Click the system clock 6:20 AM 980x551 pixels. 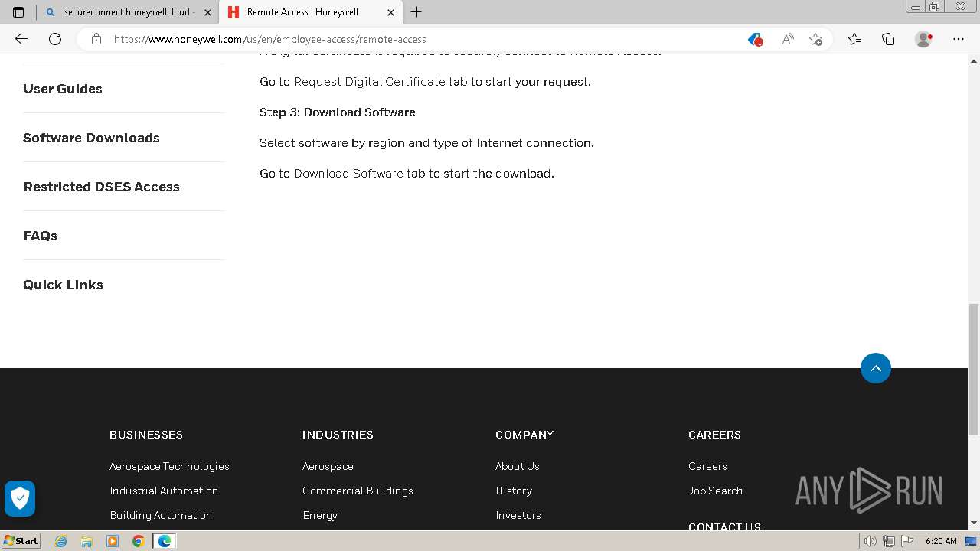[x=941, y=541]
